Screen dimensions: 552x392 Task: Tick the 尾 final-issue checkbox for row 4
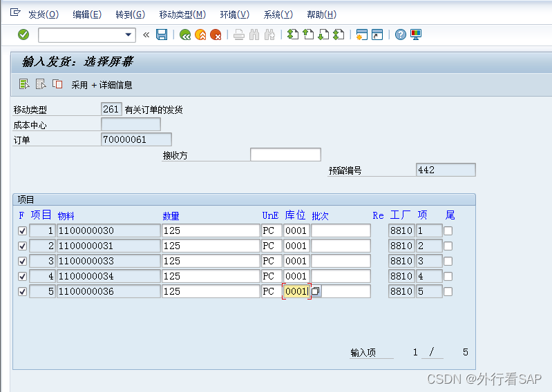click(448, 276)
